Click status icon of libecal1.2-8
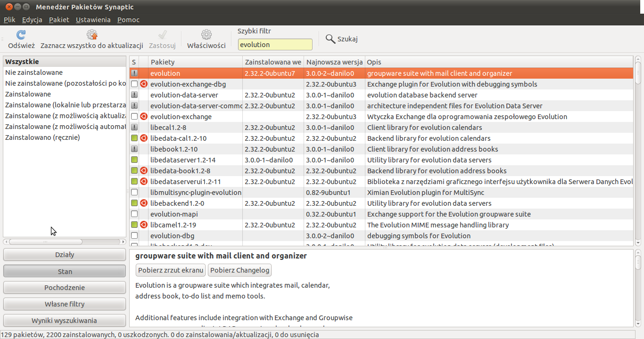644x339 pixels. click(134, 128)
